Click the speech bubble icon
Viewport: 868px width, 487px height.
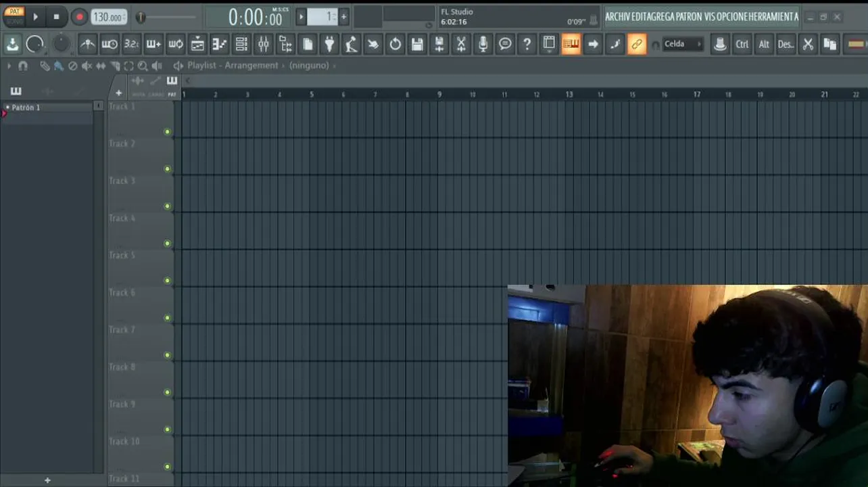505,44
